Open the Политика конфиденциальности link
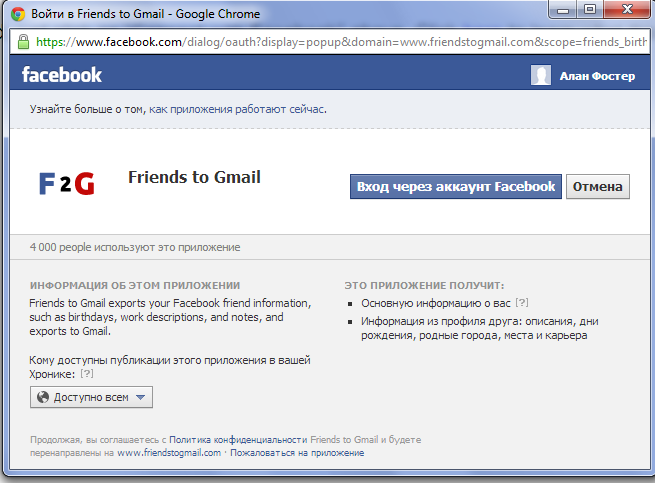The width and height of the screenshot is (655, 483). 238,440
